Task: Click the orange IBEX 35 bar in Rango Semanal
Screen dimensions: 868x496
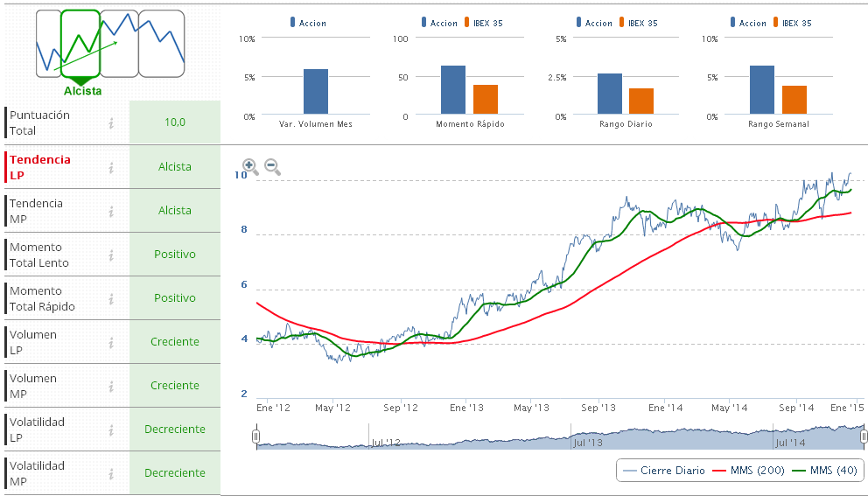Action: [794, 100]
